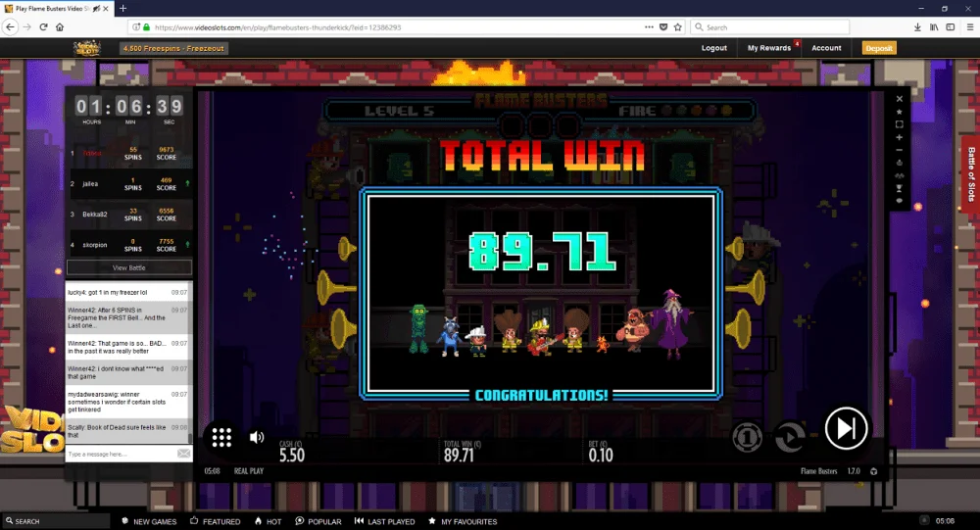Click chat message from mydadwearsawig

[127, 402]
